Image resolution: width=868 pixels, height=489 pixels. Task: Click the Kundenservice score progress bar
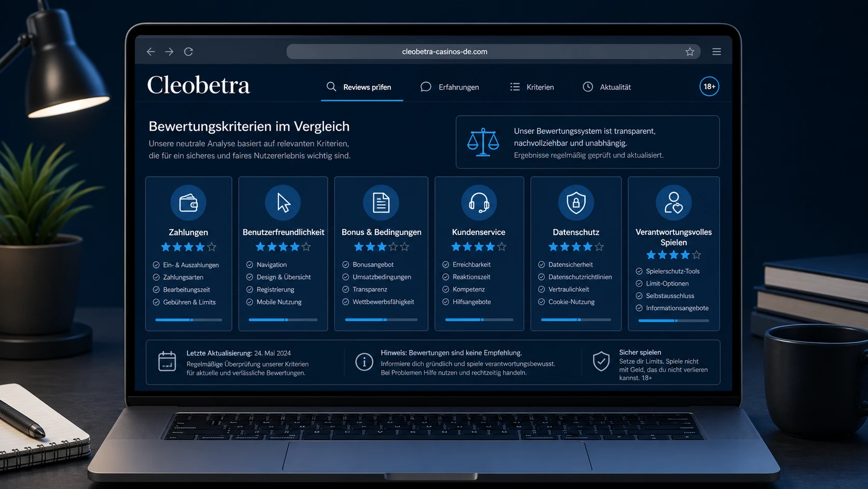click(x=479, y=320)
